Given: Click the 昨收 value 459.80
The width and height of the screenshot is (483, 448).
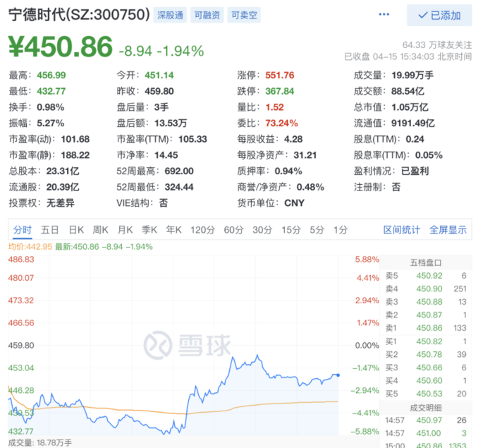Looking at the screenshot, I should (x=159, y=91).
